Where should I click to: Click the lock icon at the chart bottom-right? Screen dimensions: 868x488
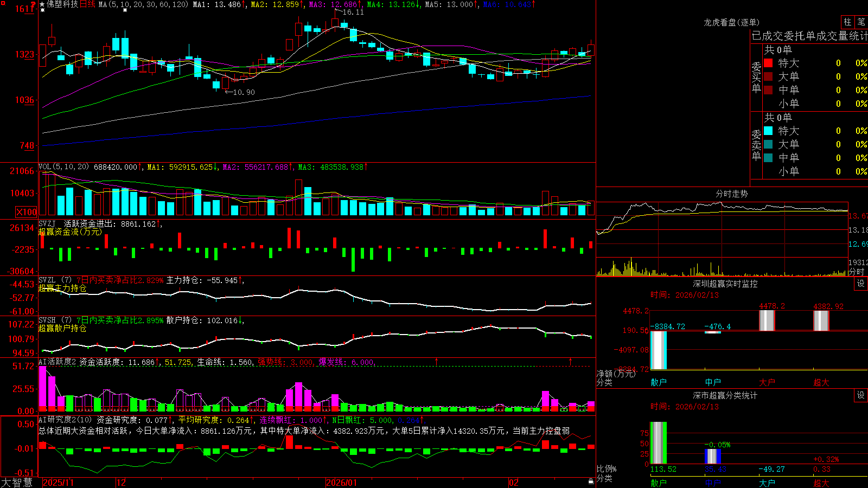(591, 481)
